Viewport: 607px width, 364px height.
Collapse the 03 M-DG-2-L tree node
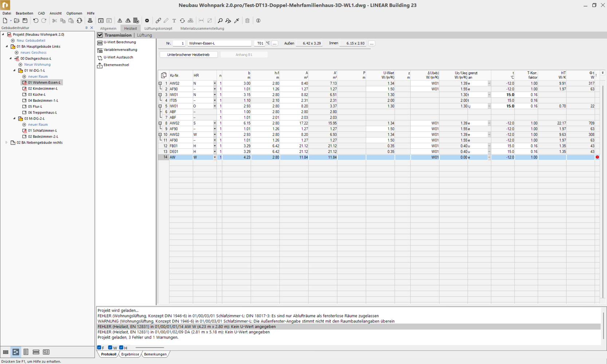pos(15,119)
